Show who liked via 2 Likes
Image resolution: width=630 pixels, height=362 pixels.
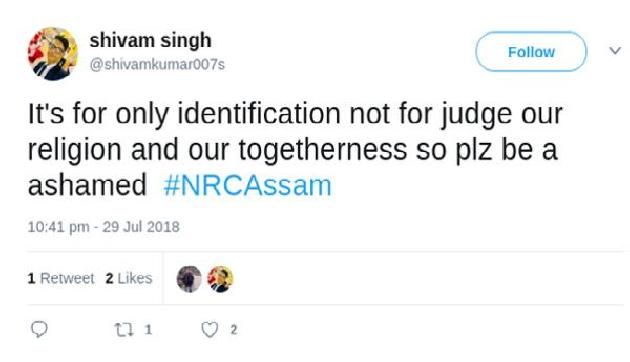click(129, 278)
